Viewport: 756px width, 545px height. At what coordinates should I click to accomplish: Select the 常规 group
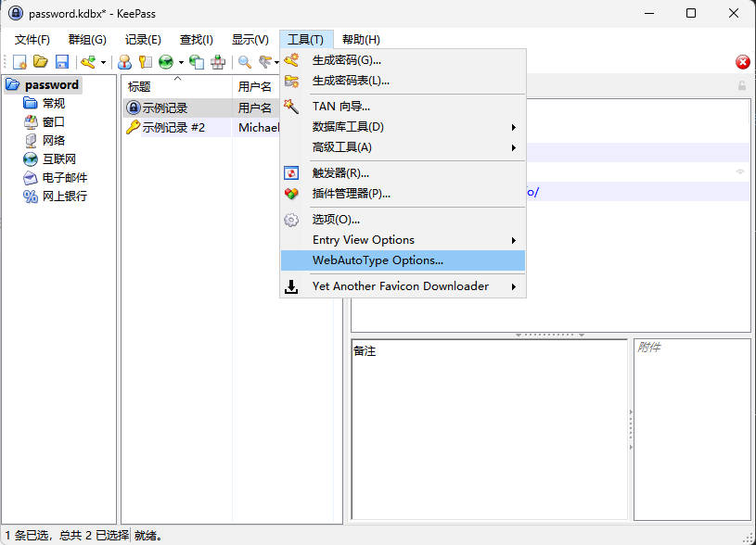(54, 103)
